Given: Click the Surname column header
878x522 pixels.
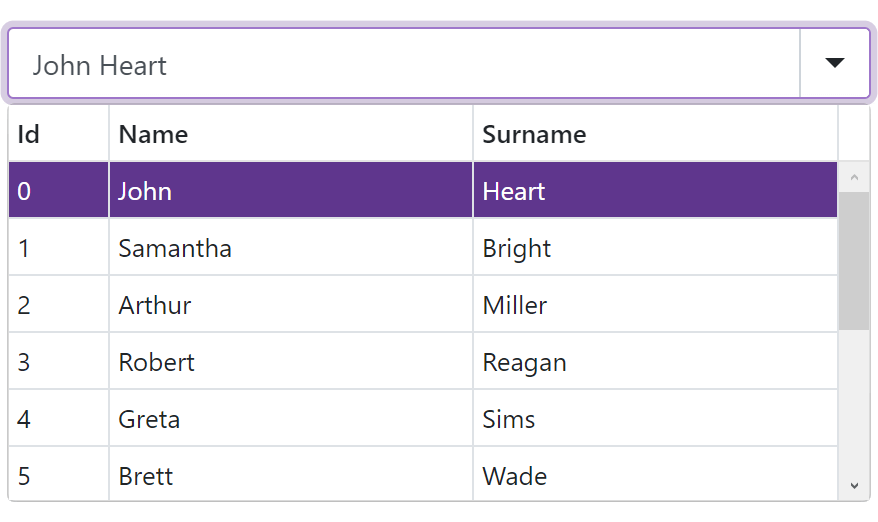Looking at the screenshot, I should pyautogui.click(x=654, y=134).
